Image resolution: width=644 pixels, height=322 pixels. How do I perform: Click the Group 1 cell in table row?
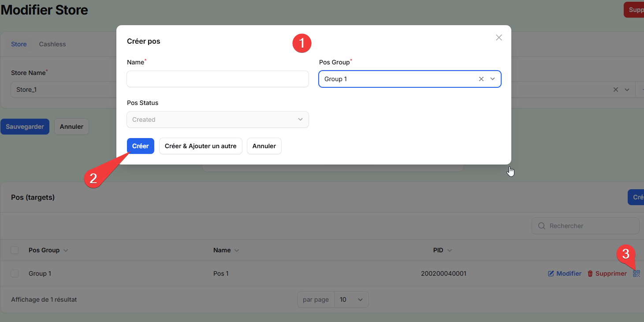click(40, 273)
